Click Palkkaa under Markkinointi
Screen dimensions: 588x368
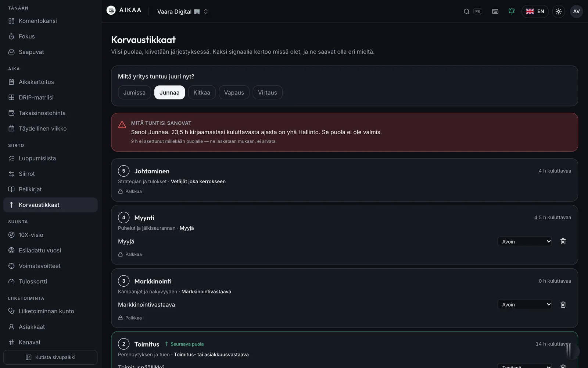pos(130,318)
